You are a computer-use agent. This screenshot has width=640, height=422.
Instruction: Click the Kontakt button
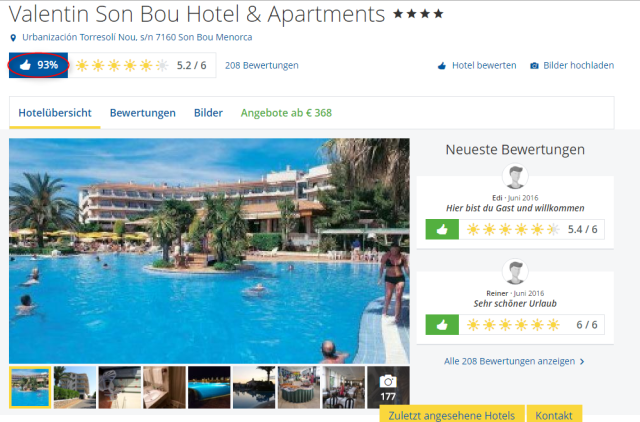[554, 414]
